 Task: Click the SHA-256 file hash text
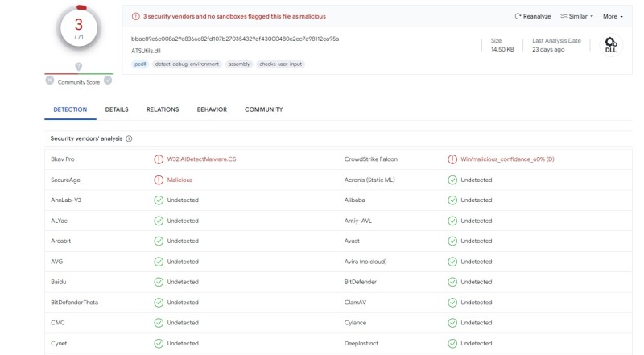[x=235, y=39]
